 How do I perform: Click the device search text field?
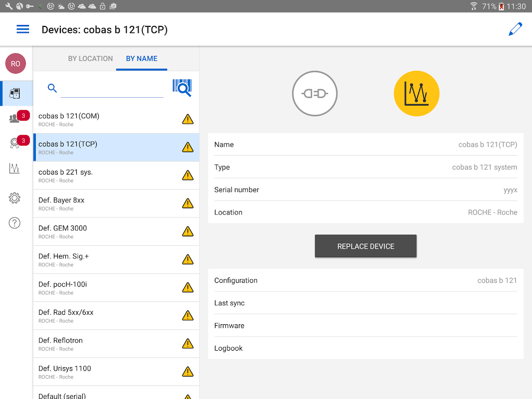112,89
